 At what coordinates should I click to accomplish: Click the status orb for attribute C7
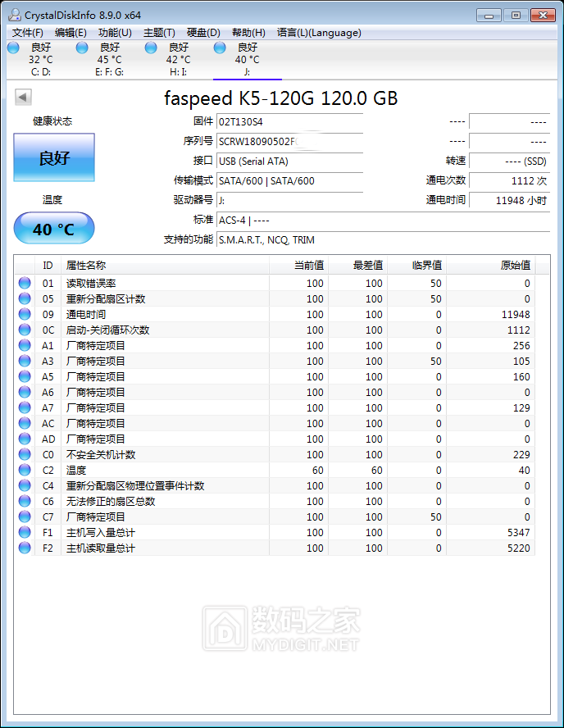(25, 516)
